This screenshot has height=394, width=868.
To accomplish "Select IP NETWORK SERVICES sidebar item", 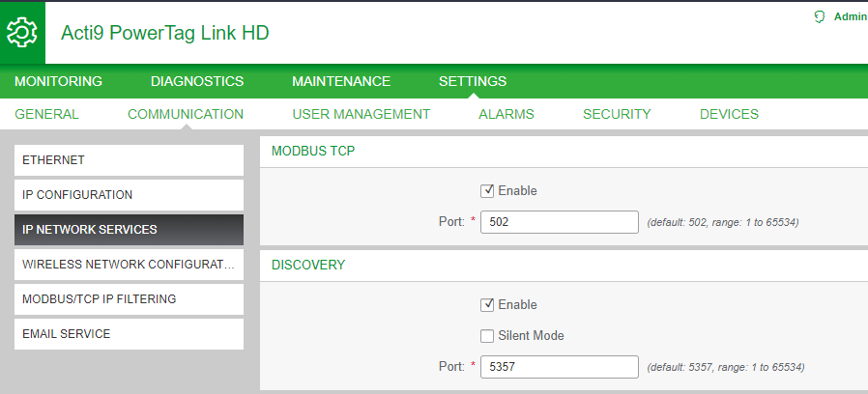I will [x=129, y=230].
